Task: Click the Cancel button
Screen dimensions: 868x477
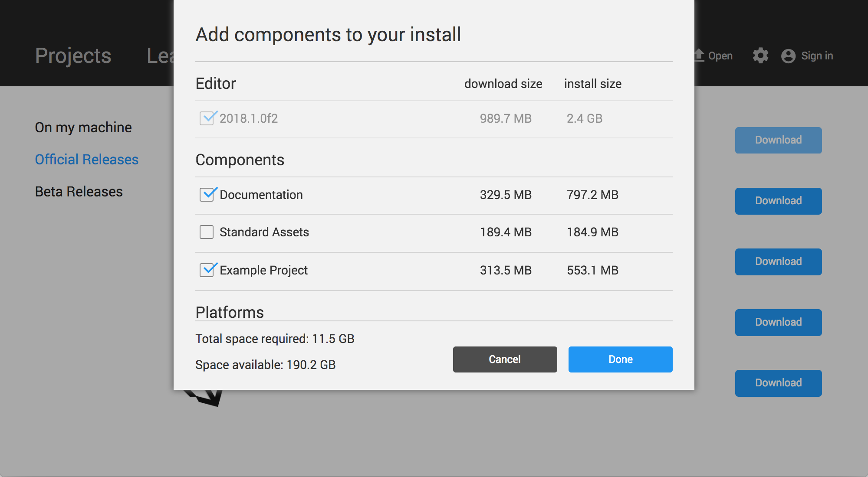Action: (x=504, y=359)
